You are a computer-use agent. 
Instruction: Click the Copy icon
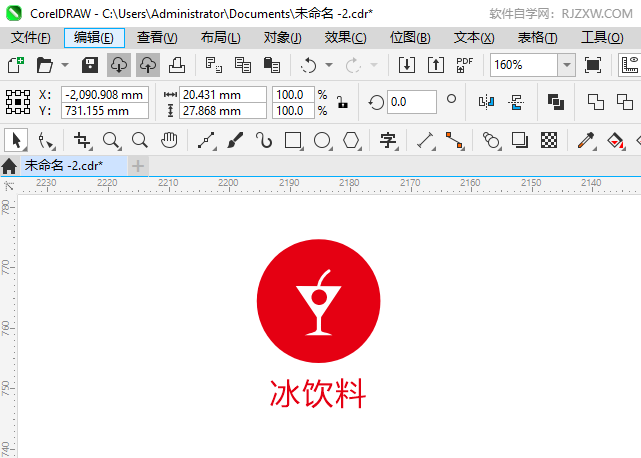243,65
